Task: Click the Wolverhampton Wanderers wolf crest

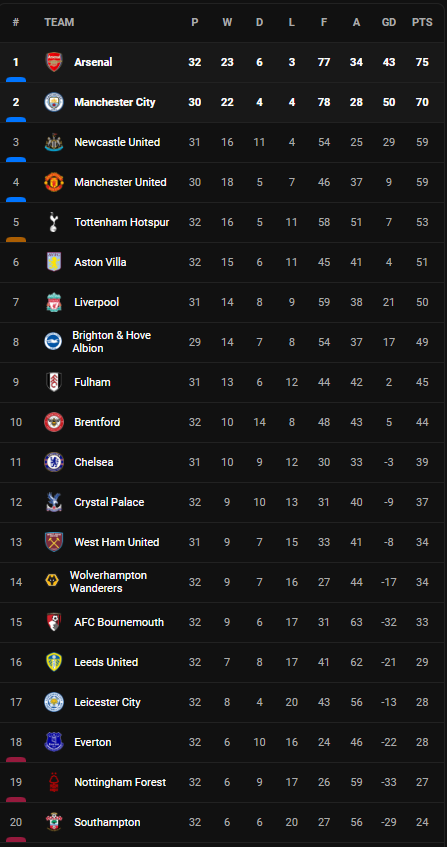Action: tap(52, 582)
